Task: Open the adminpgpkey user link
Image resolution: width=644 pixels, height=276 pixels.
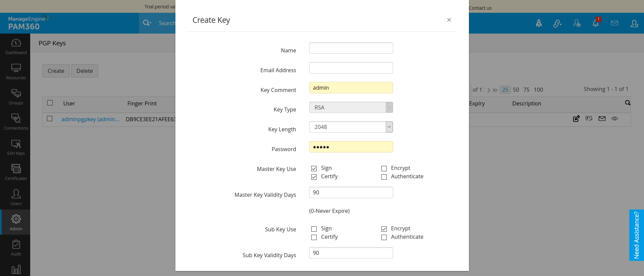Action: point(90,119)
